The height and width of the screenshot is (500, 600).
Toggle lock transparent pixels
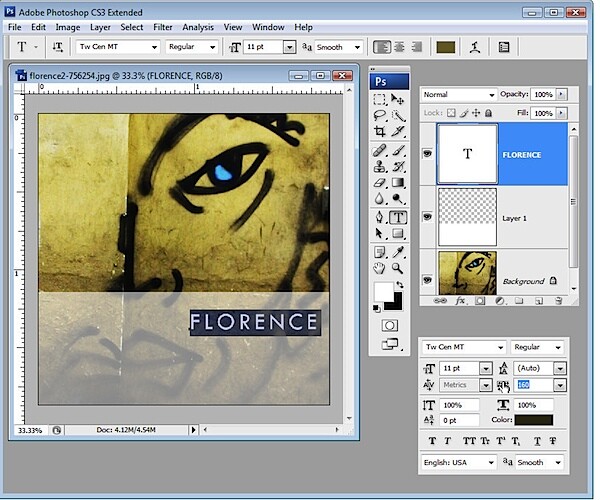(452, 113)
